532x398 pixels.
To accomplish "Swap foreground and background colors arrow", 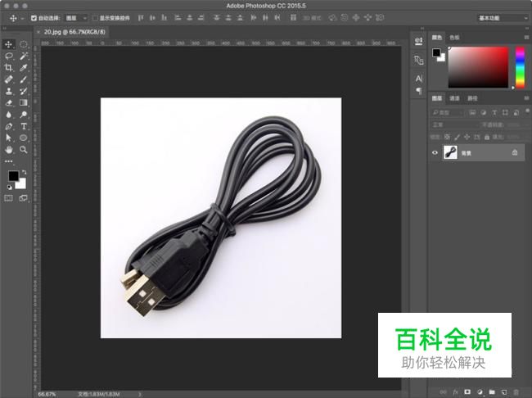I will [x=24, y=172].
